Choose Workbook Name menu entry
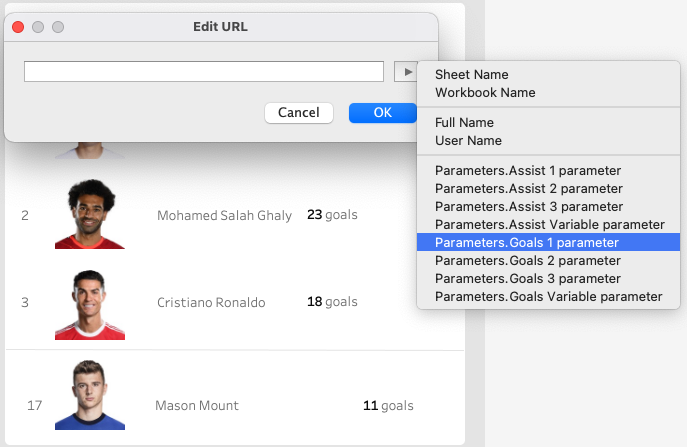 [485, 93]
